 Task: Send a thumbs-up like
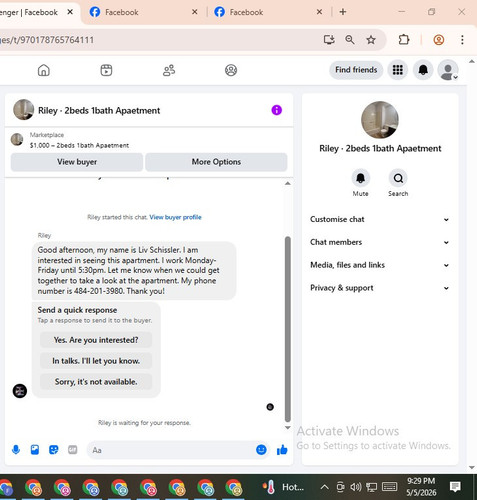click(282, 450)
